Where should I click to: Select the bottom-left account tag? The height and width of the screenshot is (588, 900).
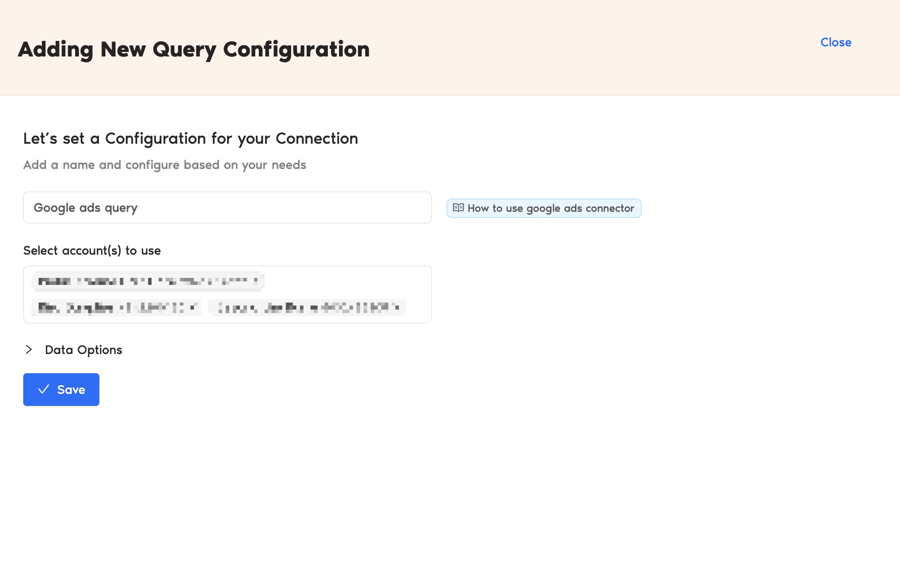coord(114,308)
